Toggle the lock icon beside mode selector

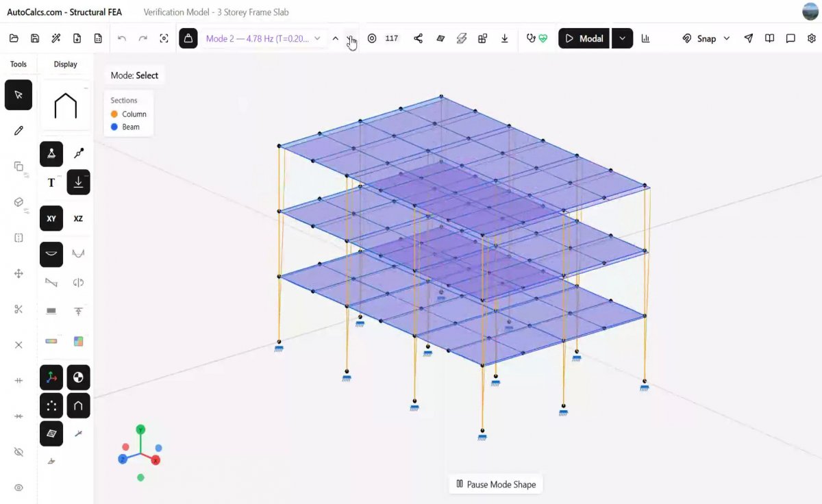point(188,38)
